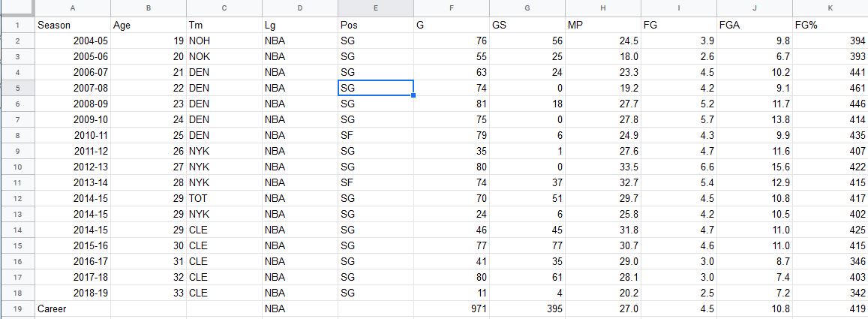Select the "NOH" team cell
This screenshot has width=868, height=319.
224,41
